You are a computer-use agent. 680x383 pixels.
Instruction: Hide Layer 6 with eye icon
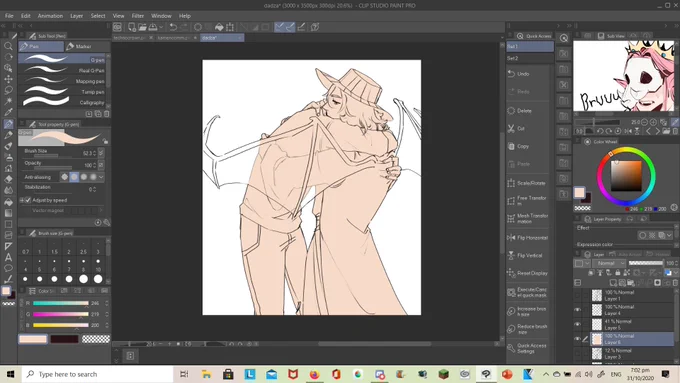point(577,339)
